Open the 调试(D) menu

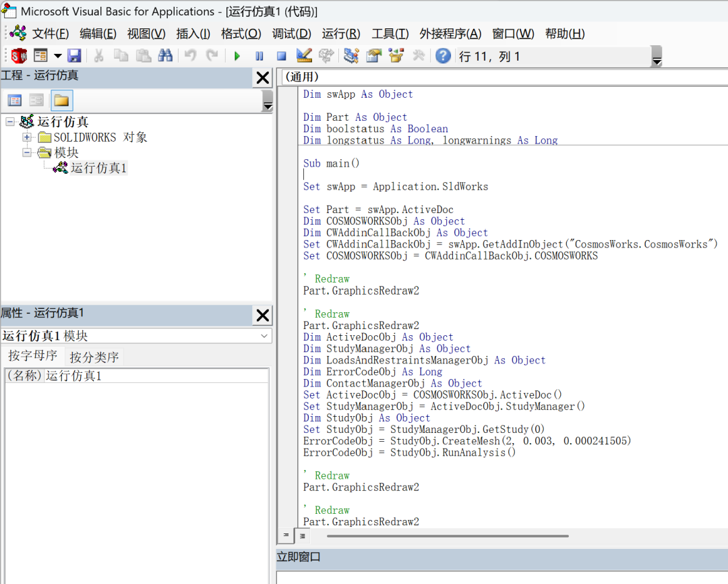coord(291,34)
